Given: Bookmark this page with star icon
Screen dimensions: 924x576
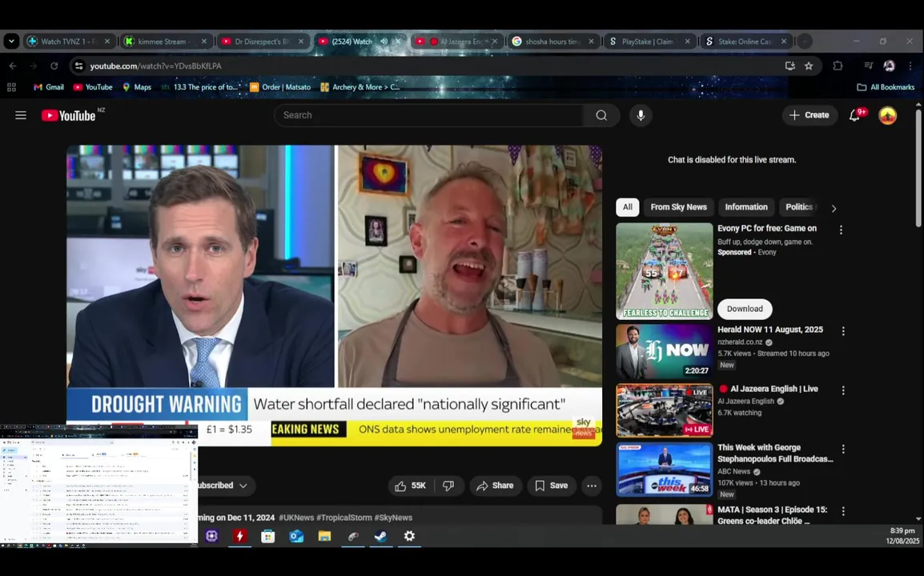Looking at the screenshot, I should (809, 66).
